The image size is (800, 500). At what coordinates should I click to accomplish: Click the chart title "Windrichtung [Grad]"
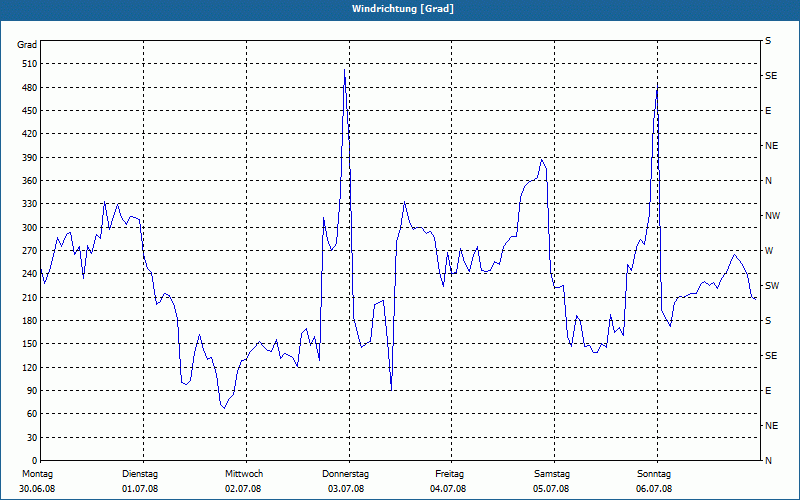pyautogui.click(x=403, y=9)
